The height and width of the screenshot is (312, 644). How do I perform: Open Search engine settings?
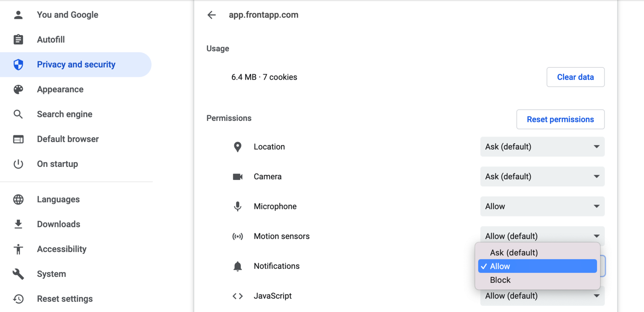pos(64,114)
